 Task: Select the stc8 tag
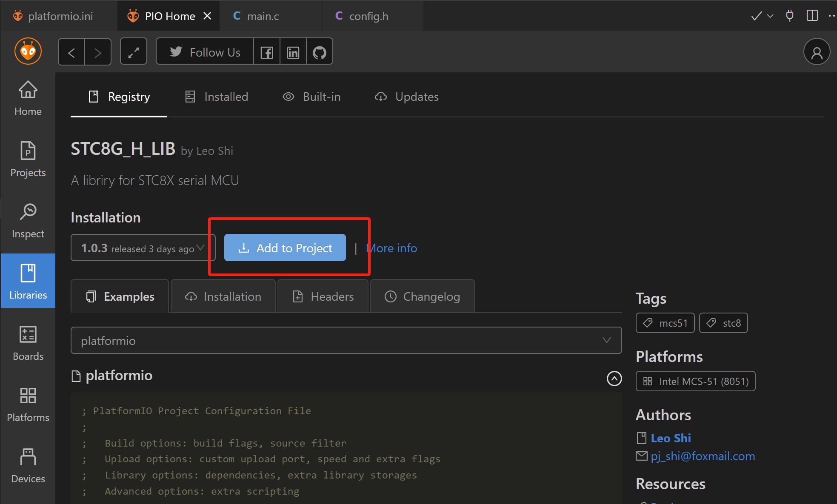723,323
